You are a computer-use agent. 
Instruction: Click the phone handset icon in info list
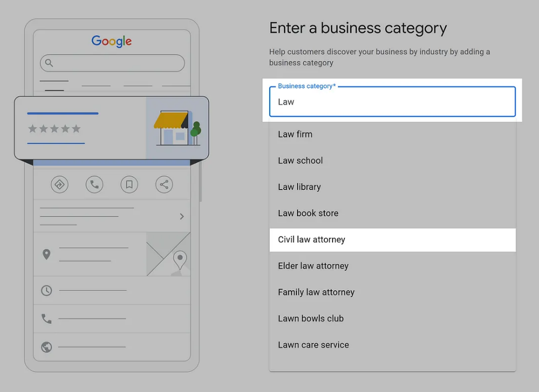46,319
